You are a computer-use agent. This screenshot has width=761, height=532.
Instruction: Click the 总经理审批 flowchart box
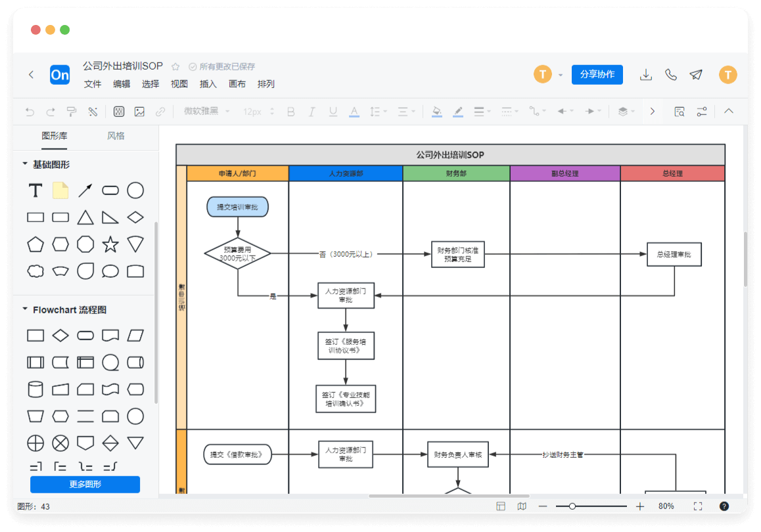[674, 254]
